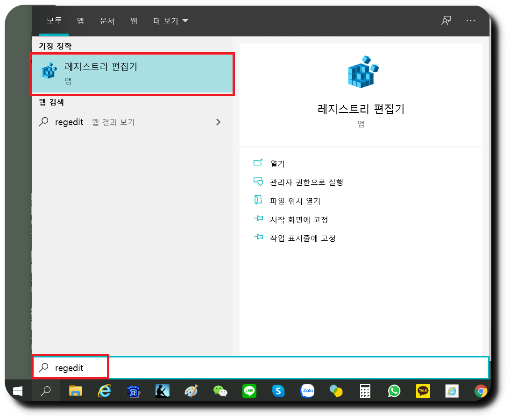The height and width of the screenshot is (420, 510).
Task: Open the Kindle reading app icon
Action: 163,391
